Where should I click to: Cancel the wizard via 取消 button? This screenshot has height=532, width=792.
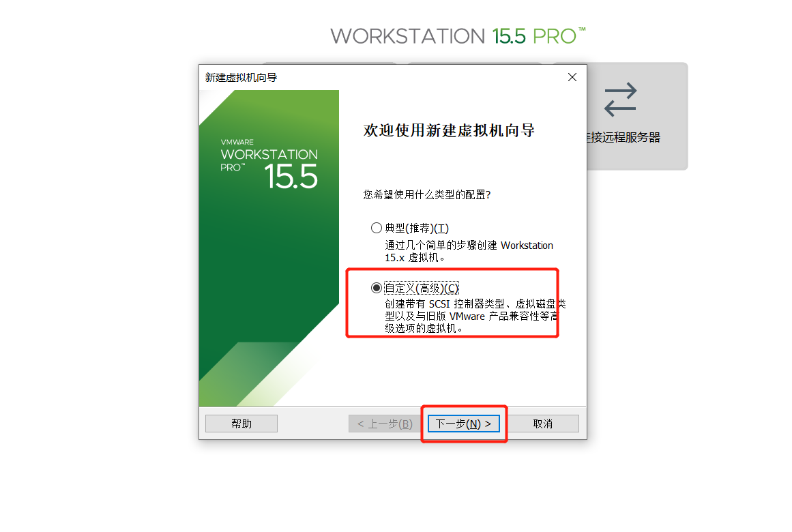tap(543, 424)
